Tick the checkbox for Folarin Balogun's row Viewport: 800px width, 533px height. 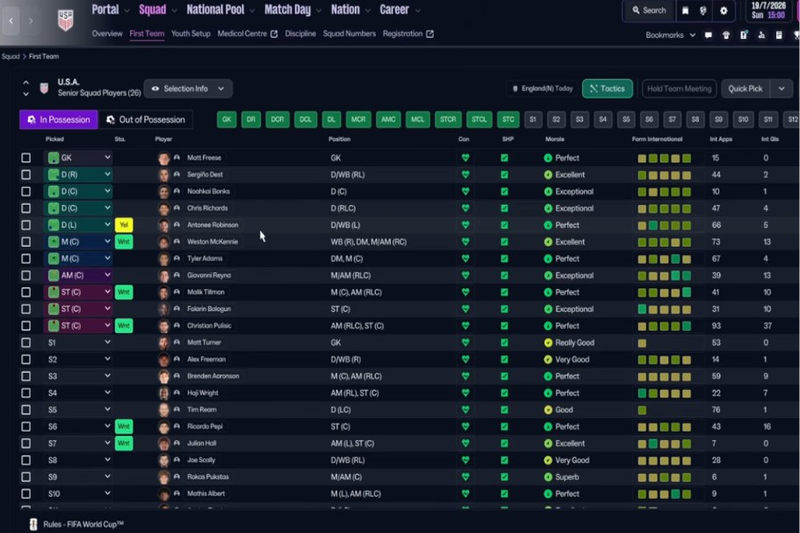point(26,309)
